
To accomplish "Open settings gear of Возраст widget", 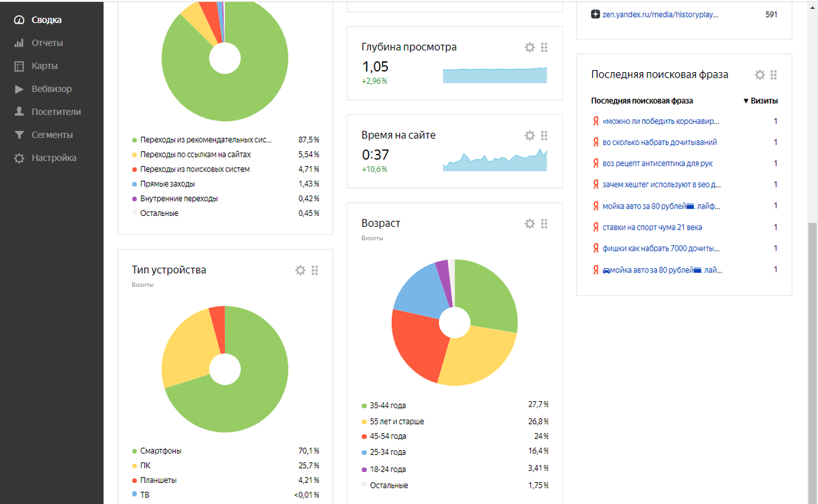I will [530, 223].
